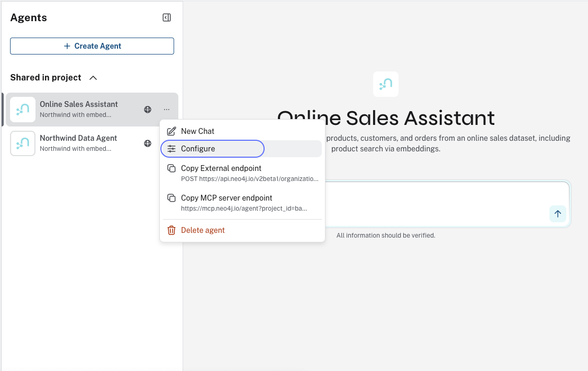
Task: Open the three-dot menu for Online Sales Assistant
Action: click(x=167, y=109)
